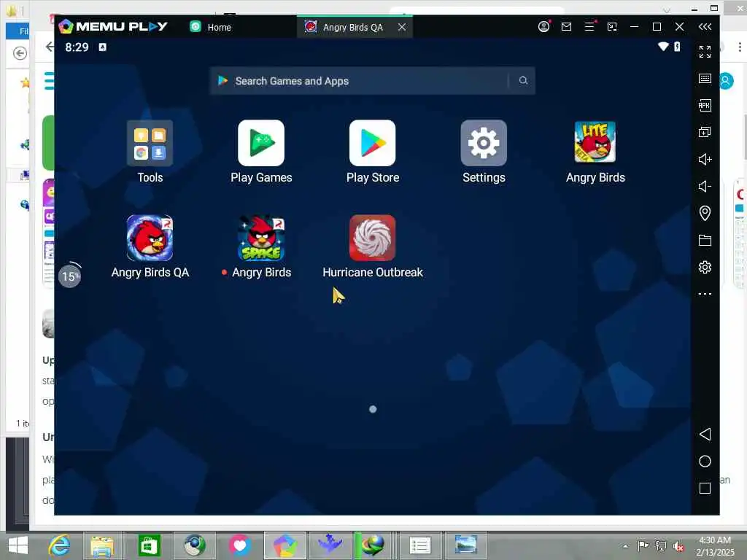Image resolution: width=747 pixels, height=560 pixels.
Task: Open Internet Explorer from taskbar
Action: tap(60, 545)
